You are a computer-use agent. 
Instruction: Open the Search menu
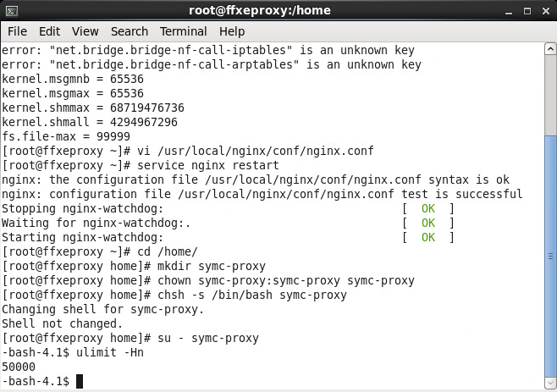pos(129,31)
